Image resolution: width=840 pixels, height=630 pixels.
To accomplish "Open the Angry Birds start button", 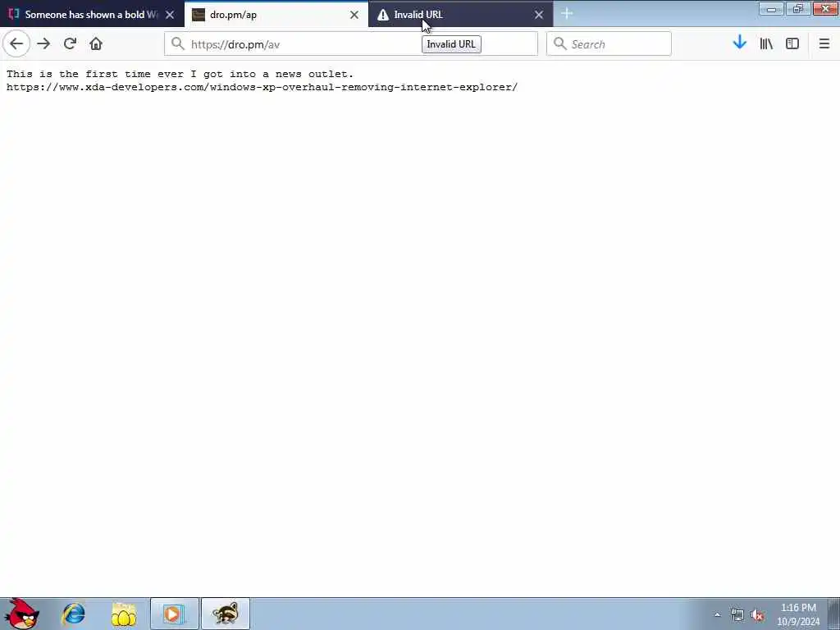I will tap(21, 614).
